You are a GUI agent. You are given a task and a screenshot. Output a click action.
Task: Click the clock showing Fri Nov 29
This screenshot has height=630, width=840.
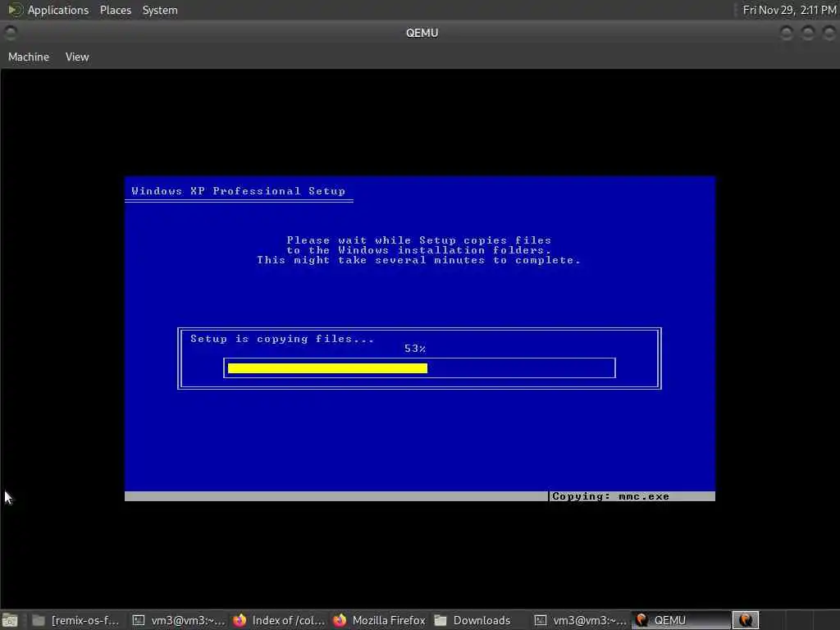click(789, 10)
